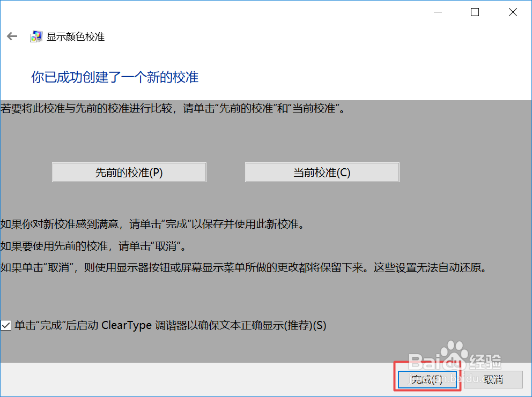Click 取消 to discard the new calibration
Image resolution: width=532 pixels, height=397 pixels.
point(493,379)
